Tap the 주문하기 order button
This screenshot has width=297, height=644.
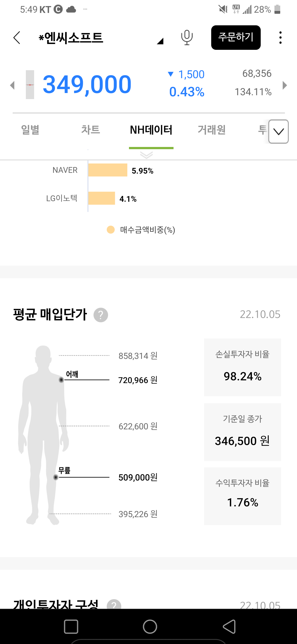tap(236, 37)
